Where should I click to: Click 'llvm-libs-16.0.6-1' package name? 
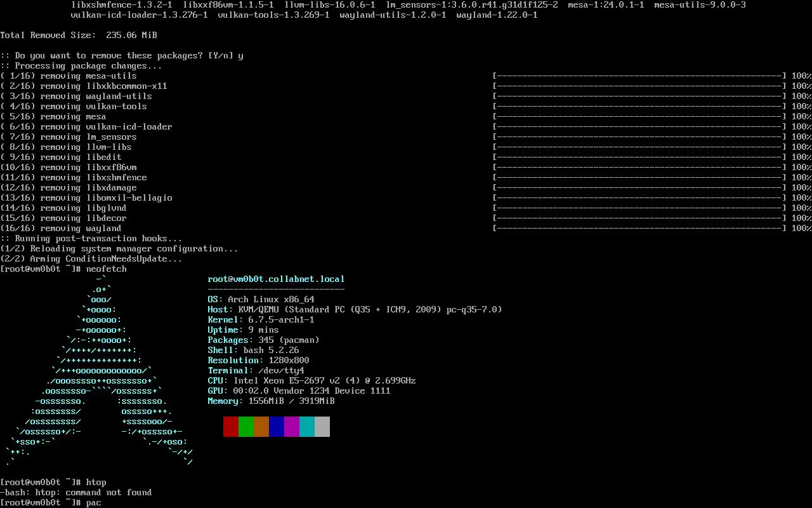[330, 5]
